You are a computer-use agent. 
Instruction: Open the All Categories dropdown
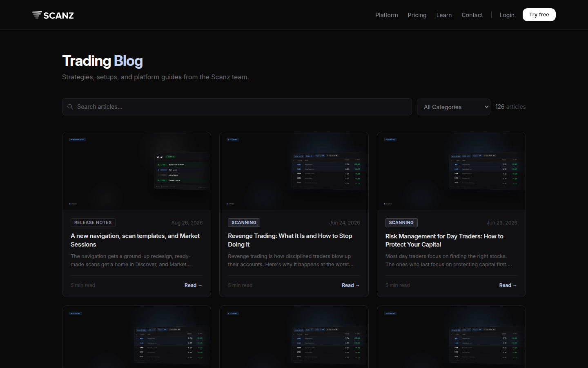(x=453, y=107)
